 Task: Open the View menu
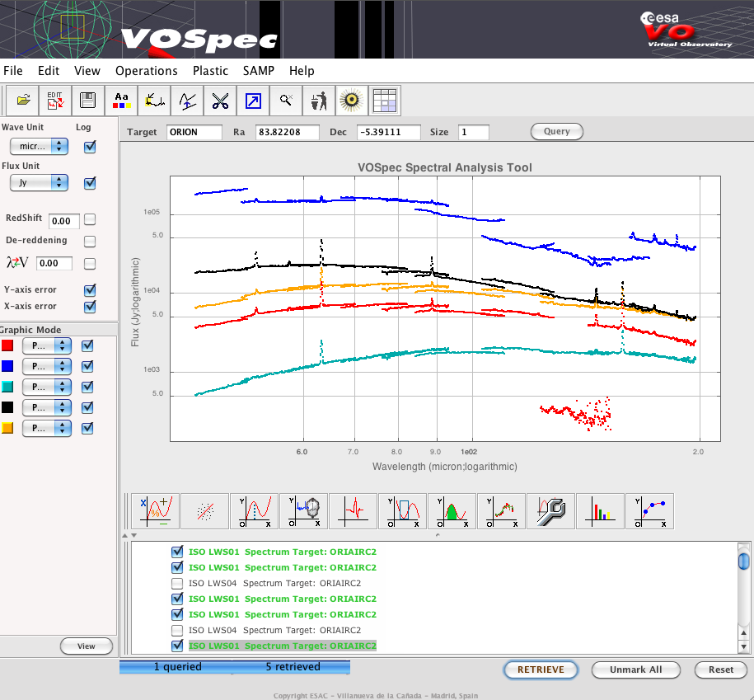tap(87, 71)
